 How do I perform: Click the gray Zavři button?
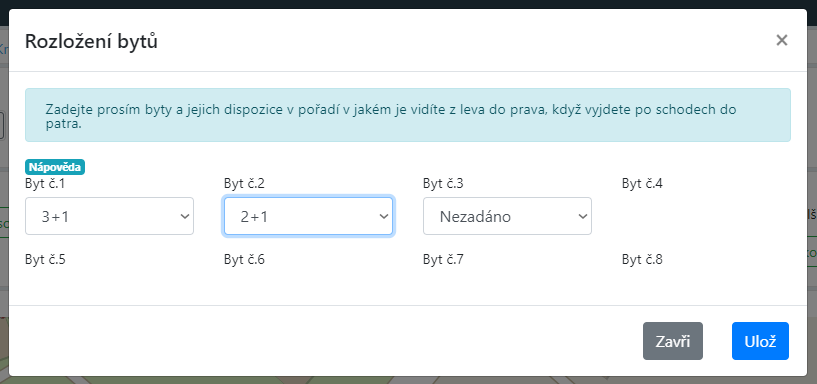673,341
